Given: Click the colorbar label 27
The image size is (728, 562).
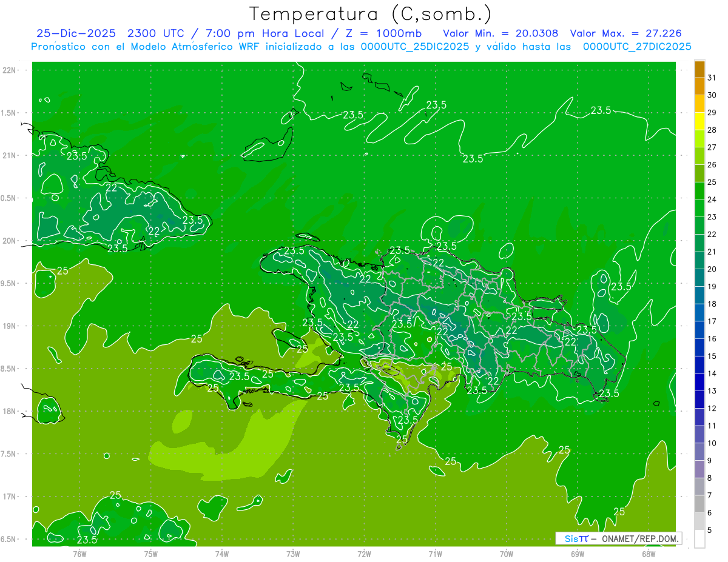Looking at the screenshot, I should (712, 147).
